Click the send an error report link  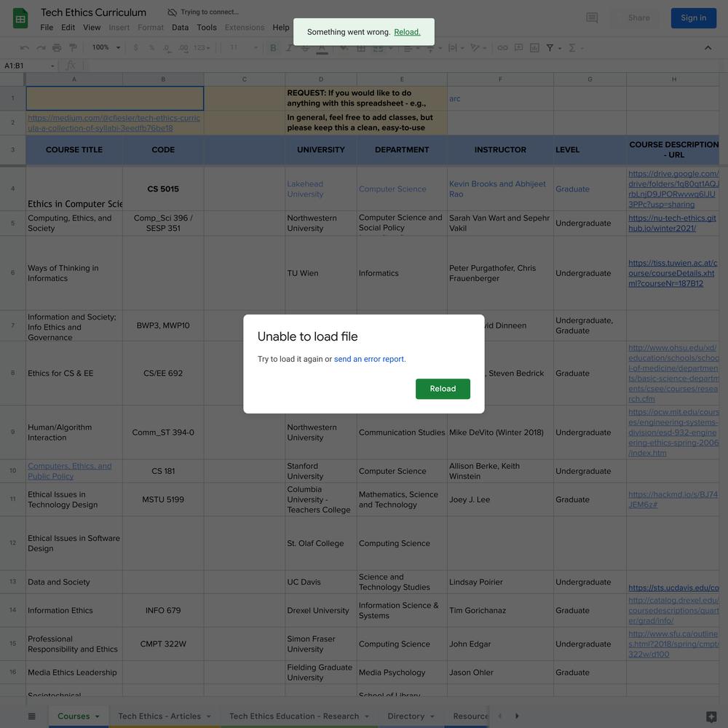click(x=368, y=359)
